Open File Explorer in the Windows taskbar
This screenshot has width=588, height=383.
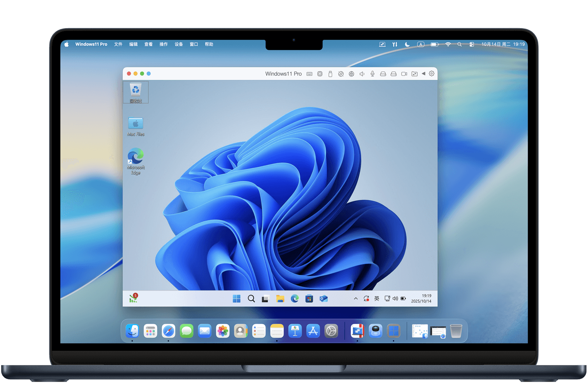tap(280, 299)
